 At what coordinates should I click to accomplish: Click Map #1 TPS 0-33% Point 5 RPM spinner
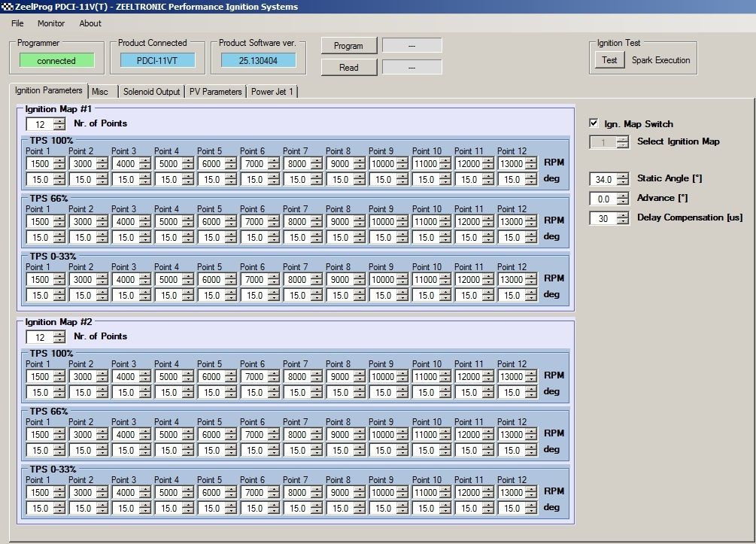click(231, 279)
